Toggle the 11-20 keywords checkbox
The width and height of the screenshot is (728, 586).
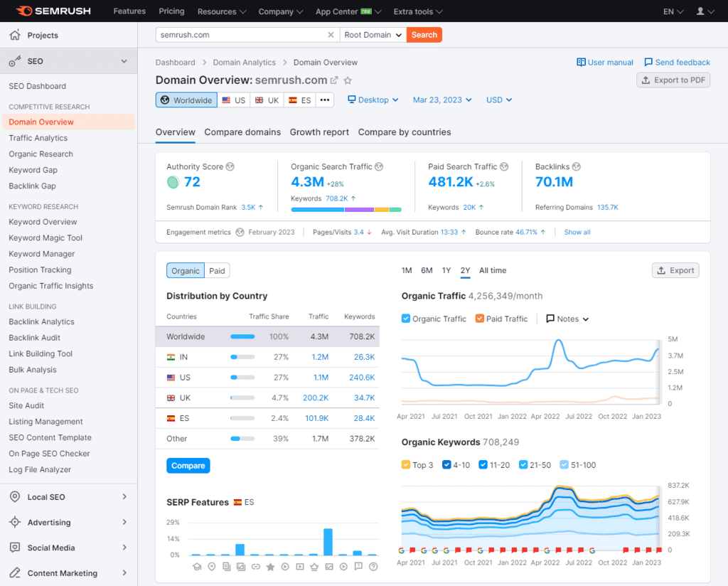[483, 465]
